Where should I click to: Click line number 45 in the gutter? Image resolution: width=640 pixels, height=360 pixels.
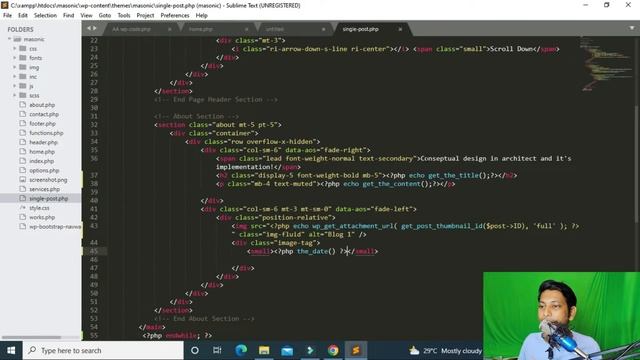94,251
